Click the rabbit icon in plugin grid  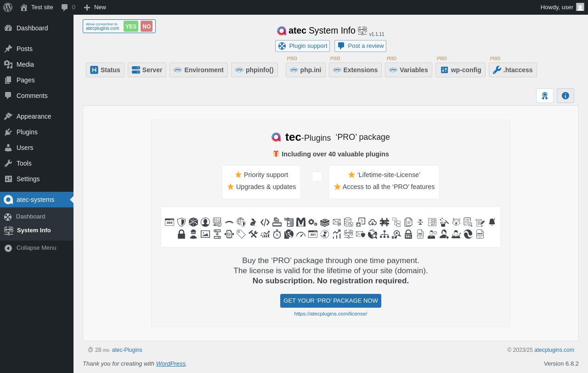253,222
